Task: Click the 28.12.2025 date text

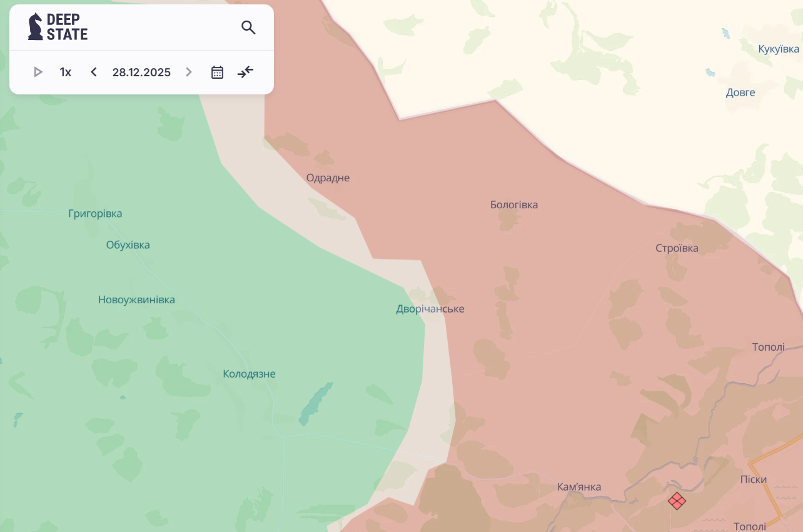Action: click(141, 72)
